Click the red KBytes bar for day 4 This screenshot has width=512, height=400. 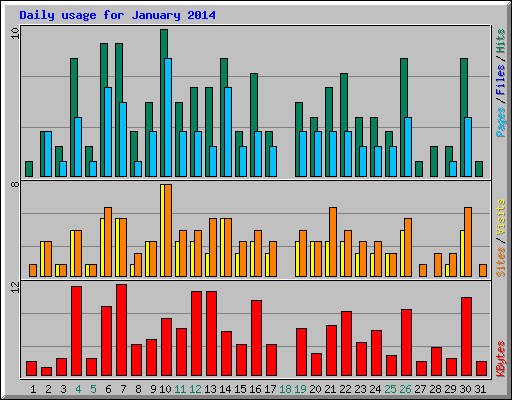point(76,331)
